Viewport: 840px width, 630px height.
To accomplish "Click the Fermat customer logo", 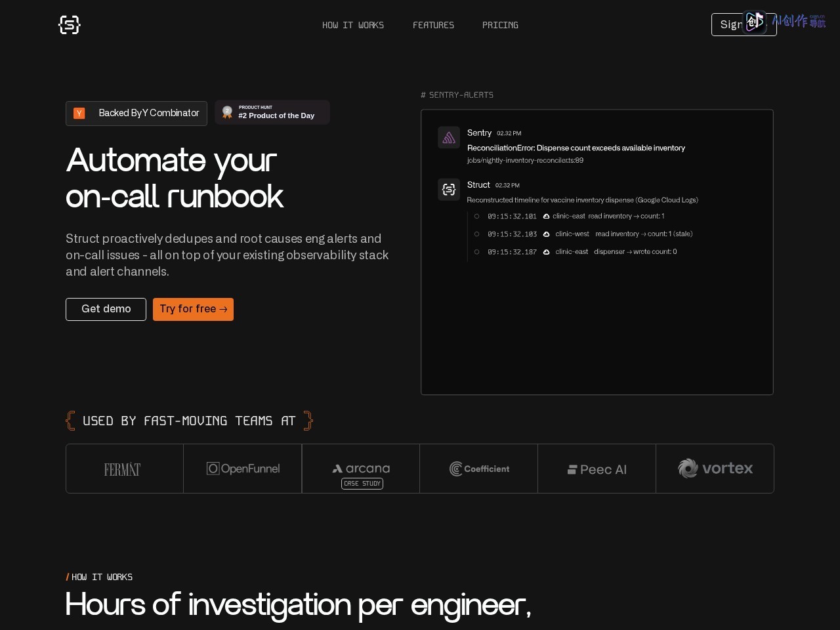I will [x=122, y=469].
